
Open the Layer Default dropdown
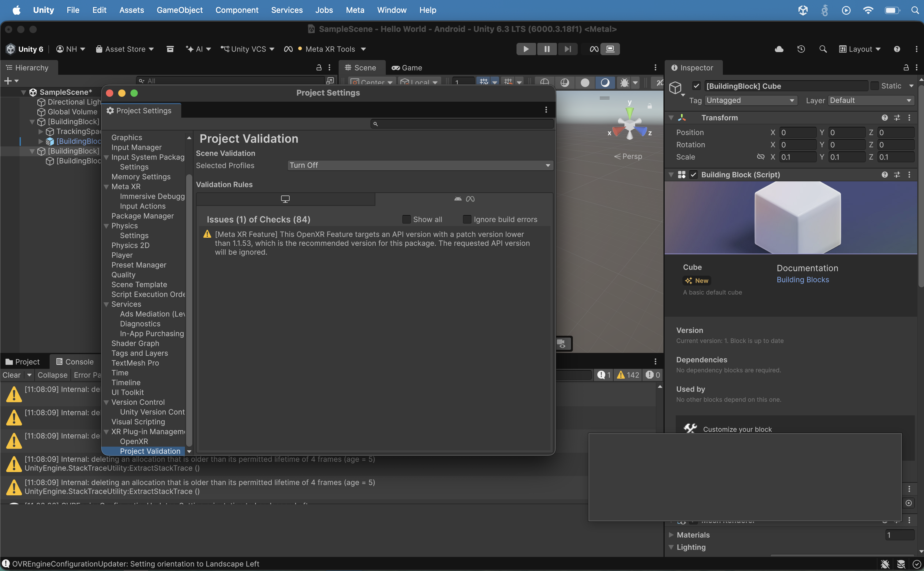click(x=871, y=100)
